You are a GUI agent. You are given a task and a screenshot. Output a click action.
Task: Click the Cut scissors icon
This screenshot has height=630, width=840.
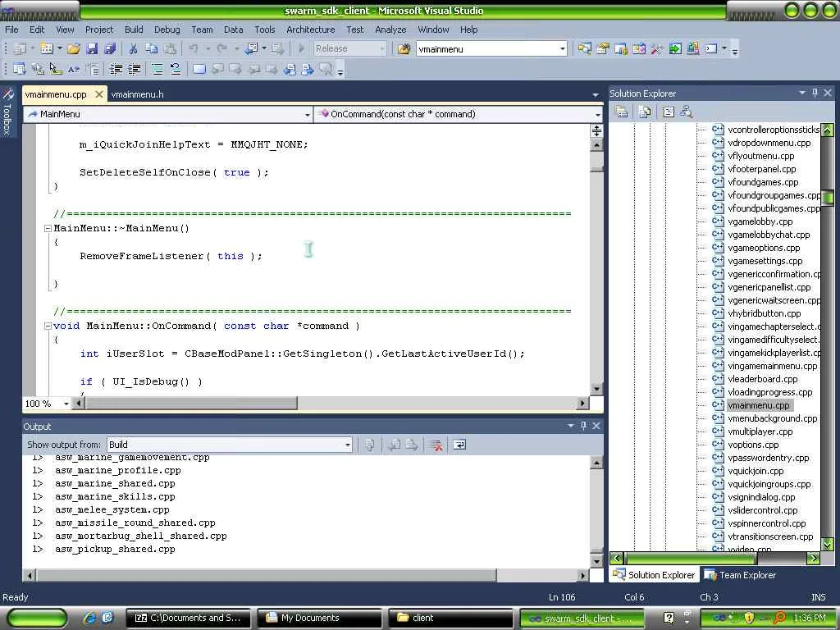coord(134,48)
